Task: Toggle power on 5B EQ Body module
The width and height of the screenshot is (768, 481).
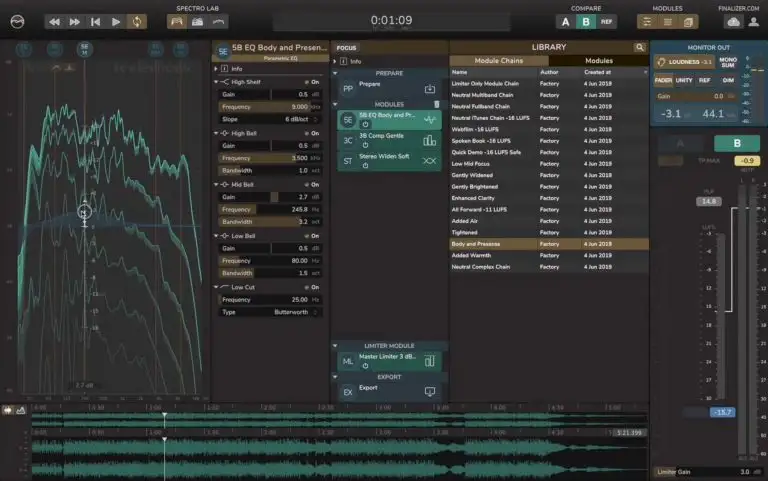Action: (365, 124)
